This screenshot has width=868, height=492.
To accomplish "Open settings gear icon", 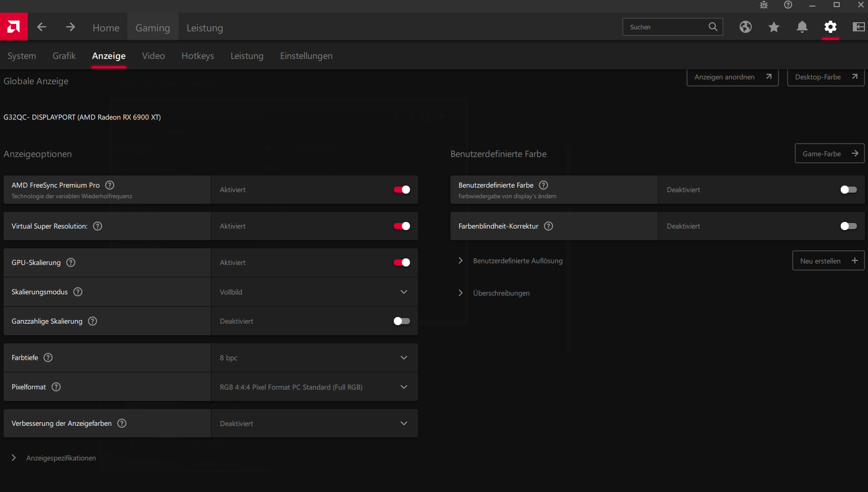I will point(831,27).
